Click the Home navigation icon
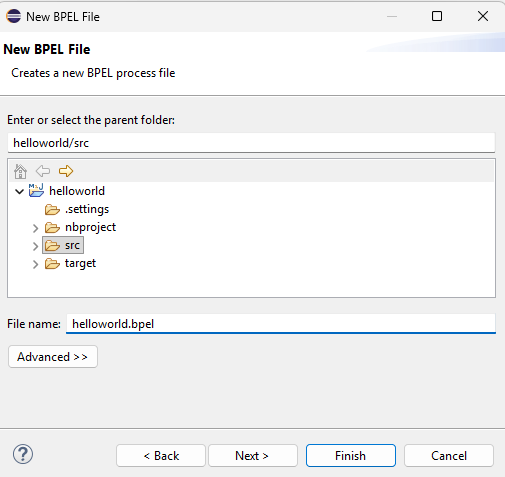Viewport: 505px width, 477px height. pos(20,171)
